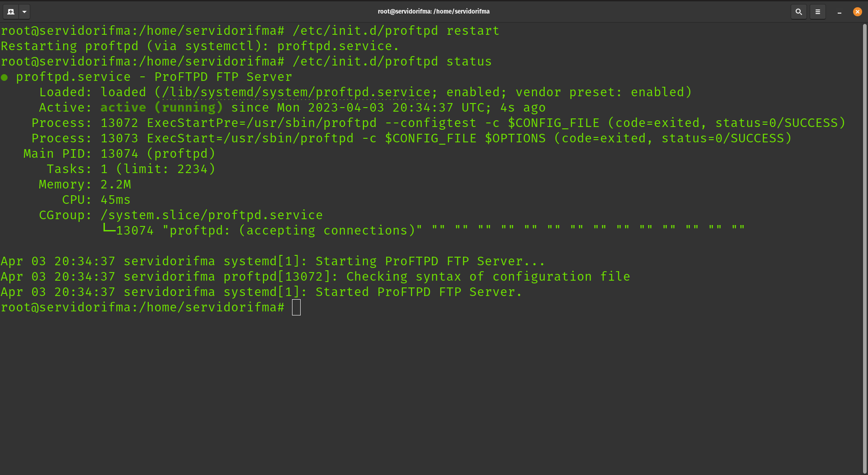Click the CGroup path '/system.slice/proftpd.service'
Image resolution: width=868 pixels, height=475 pixels.
(212, 215)
